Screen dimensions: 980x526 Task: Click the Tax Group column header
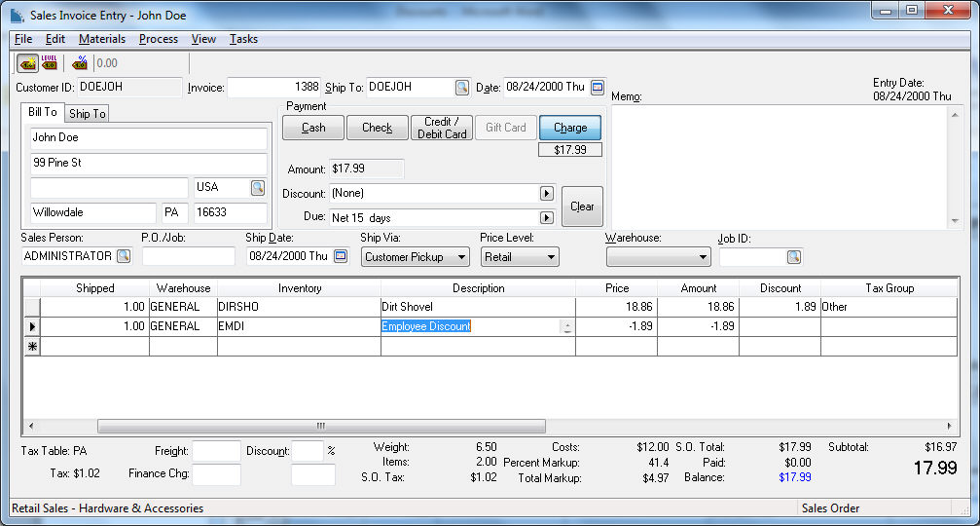click(889, 288)
